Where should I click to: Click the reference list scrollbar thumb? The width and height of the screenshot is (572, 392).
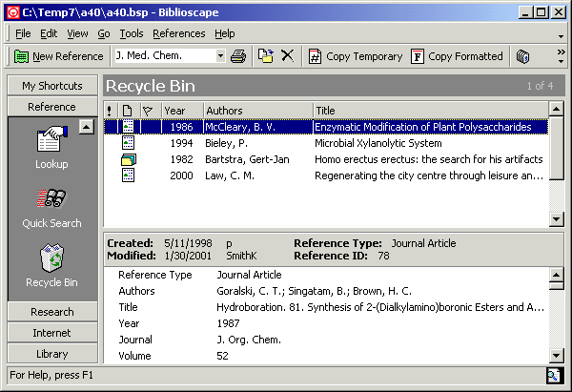pyautogui.click(x=557, y=148)
